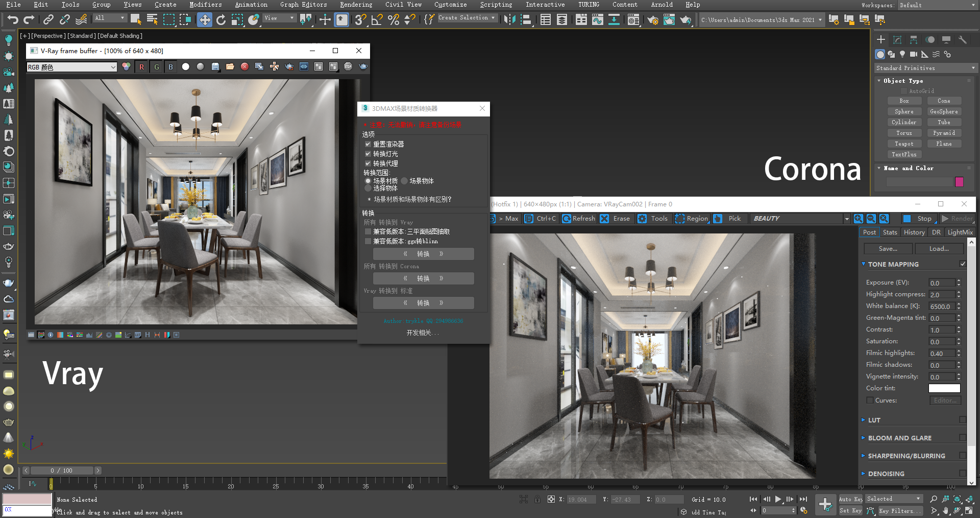Click Stop in Corona frame buffer

[x=919, y=219]
